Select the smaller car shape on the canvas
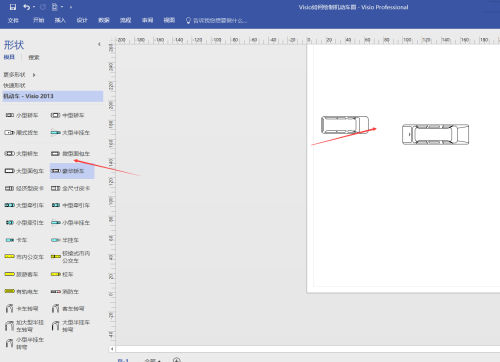Screen dimensions: 500x362 pyautogui.click(x=345, y=125)
